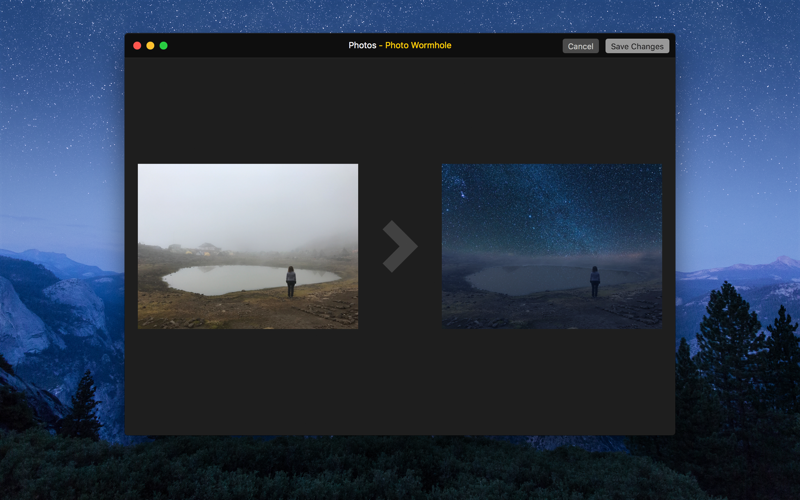
Task: Minimize window with yellow button
Action: coord(151,45)
